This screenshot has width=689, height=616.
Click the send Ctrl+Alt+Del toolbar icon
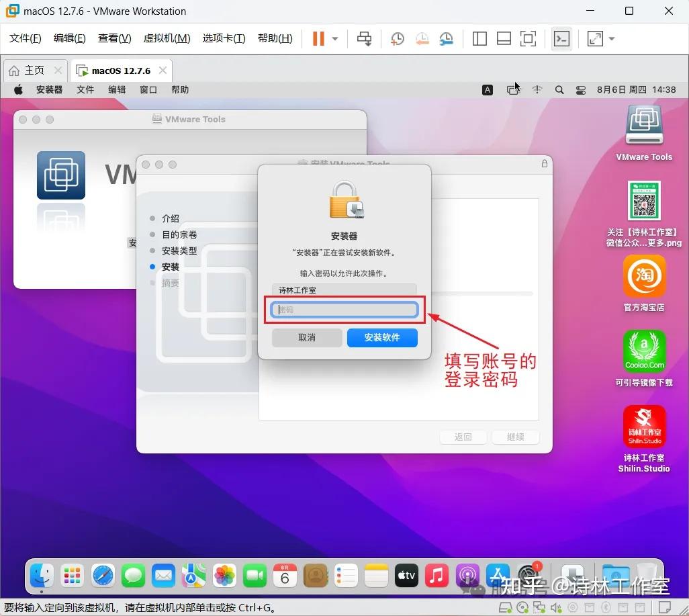click(364, 39)
